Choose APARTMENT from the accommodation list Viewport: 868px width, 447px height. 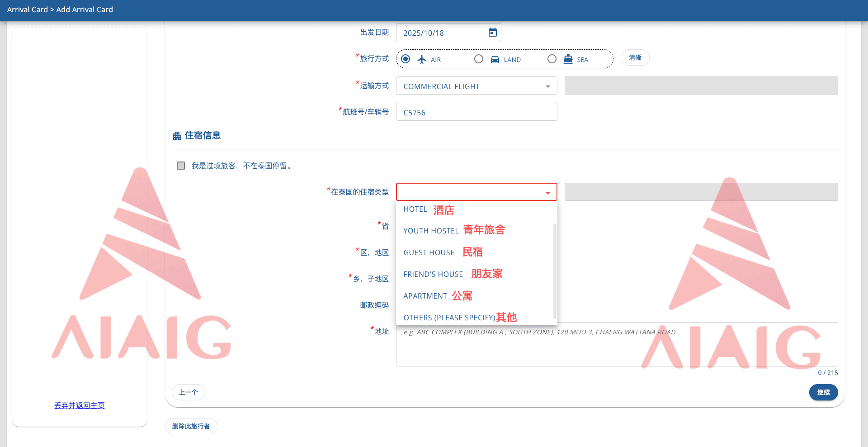pos(475,295)
